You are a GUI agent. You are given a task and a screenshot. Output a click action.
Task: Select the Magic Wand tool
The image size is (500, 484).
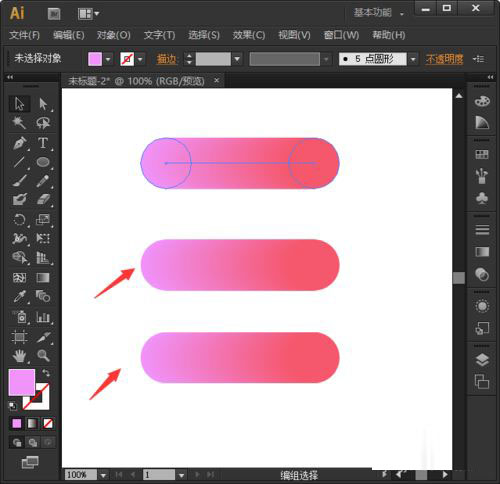tap(20, 123)
